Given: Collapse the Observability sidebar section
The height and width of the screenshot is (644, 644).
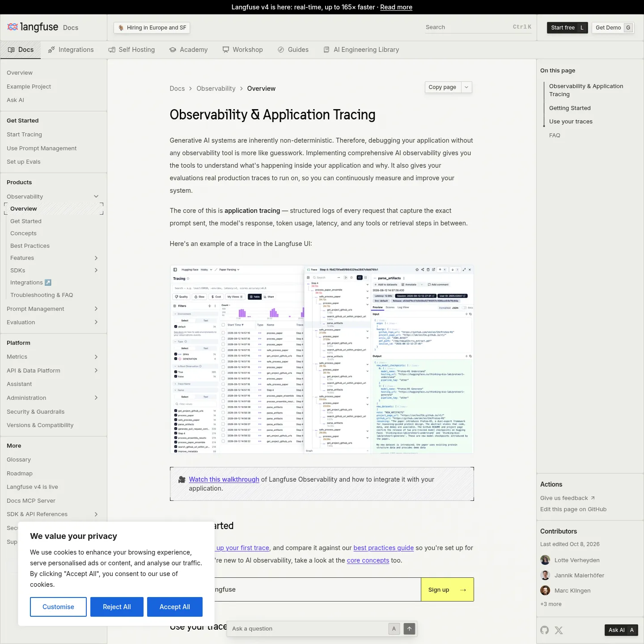Looking at the screenshot, I should pyautogui.click(x=96, y=197).
